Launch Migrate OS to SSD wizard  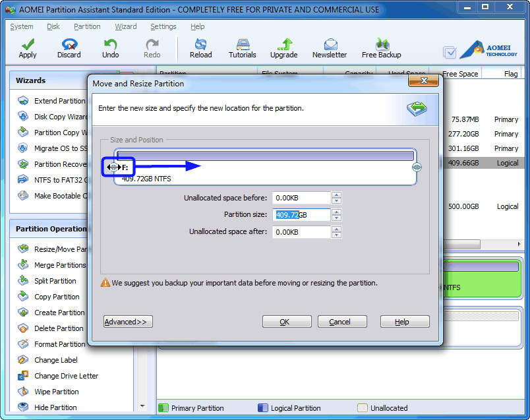61,148
